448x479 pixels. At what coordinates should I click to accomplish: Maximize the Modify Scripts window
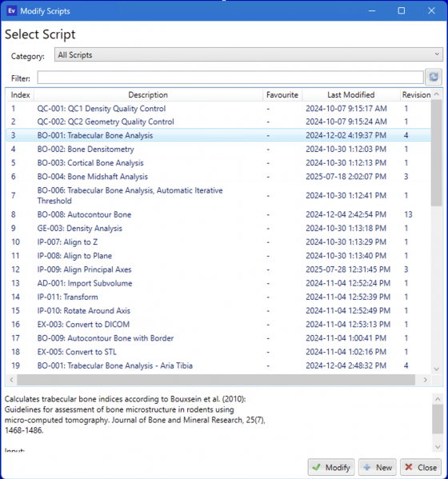[402, 11]
